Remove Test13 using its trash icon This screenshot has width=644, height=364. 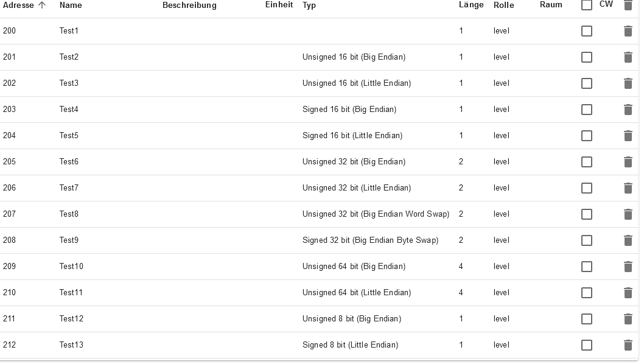coord(628,345)
